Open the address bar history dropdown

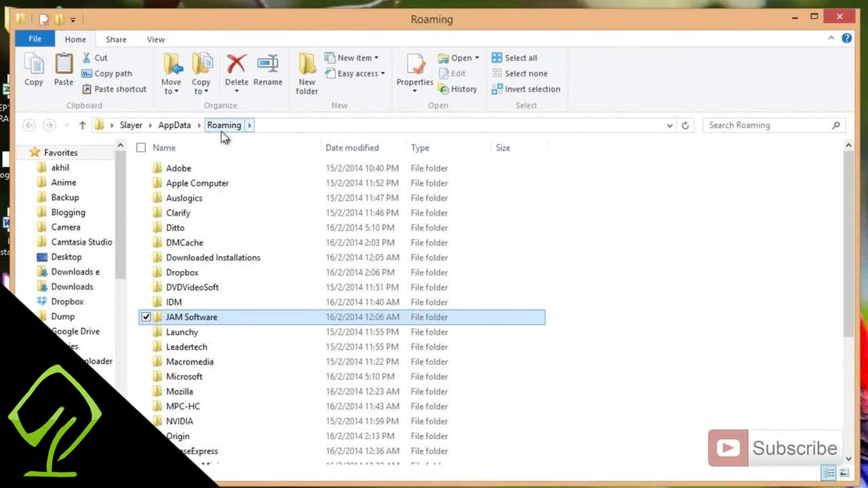point(670,125)
